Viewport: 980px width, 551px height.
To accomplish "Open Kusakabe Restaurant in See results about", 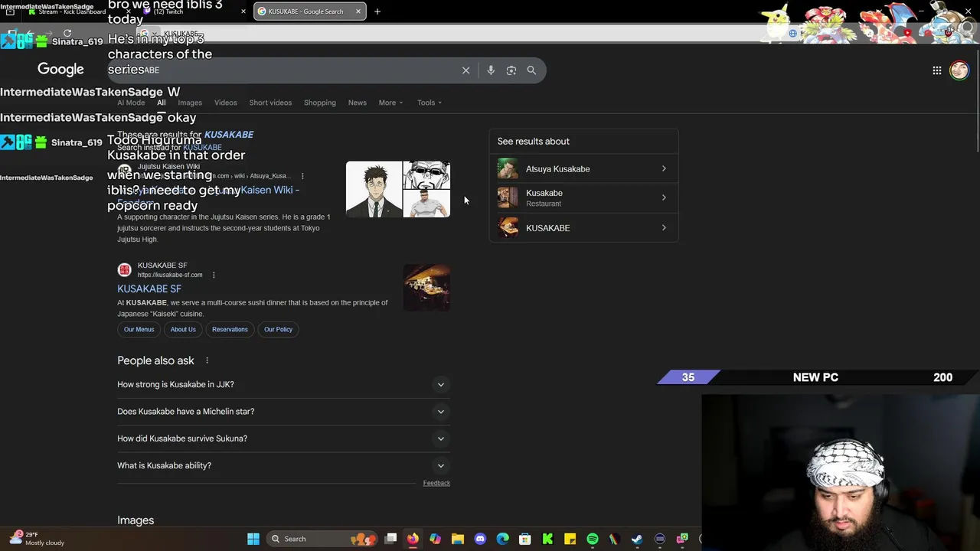I will (x=583, y=198).
